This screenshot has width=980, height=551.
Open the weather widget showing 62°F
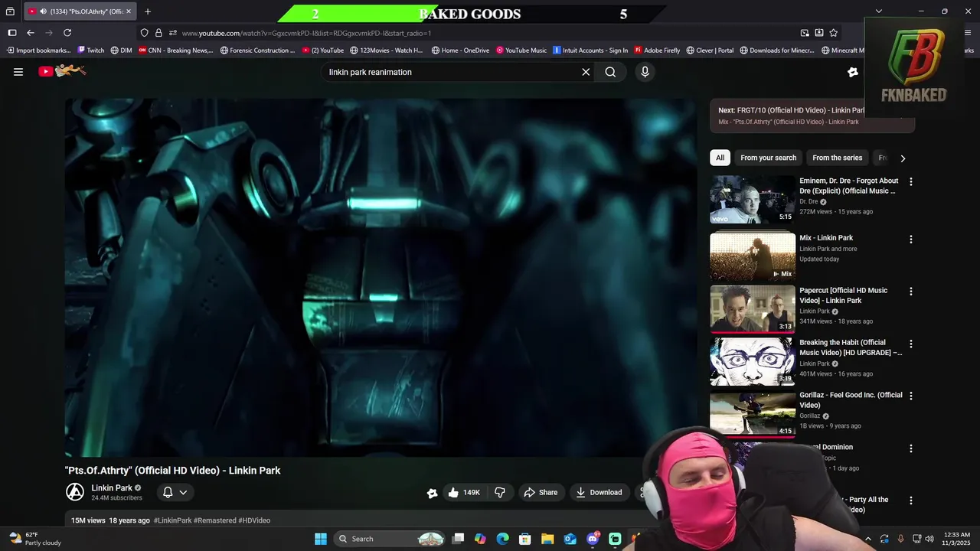click(x=34, y=539)
